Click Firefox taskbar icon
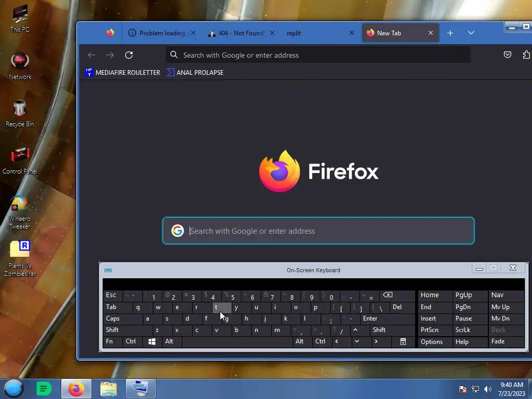The image size is (532, 399). (76, 389)
